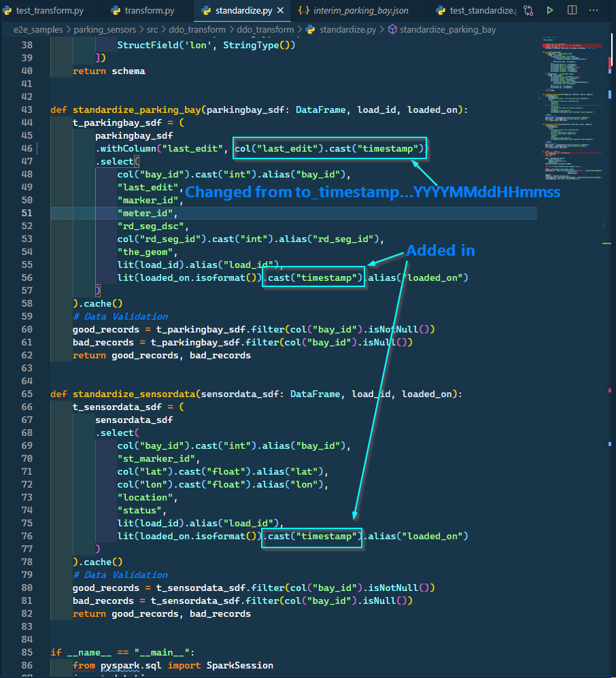Open the standardize_parking_bay symbol breadcrumb
The image size is (616, 678).
[x=447, y=29]
